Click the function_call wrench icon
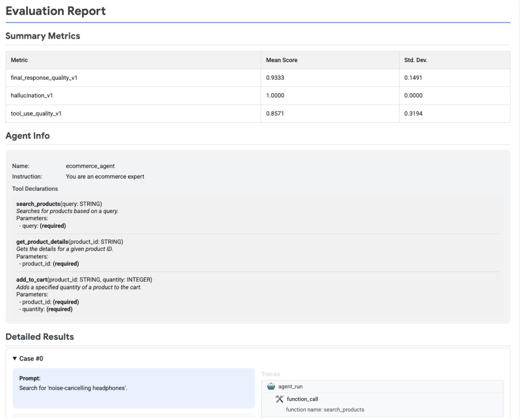 [x=279, y=399]
